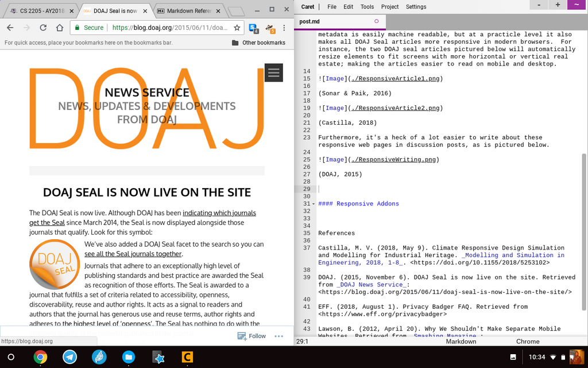Image resolution: width=588 pixels, height=368 pixels.
Task: Click 'DOAJ SEAL IS NOW LIVE ON THE SITE' heading
Action: (x=147, y=192)
